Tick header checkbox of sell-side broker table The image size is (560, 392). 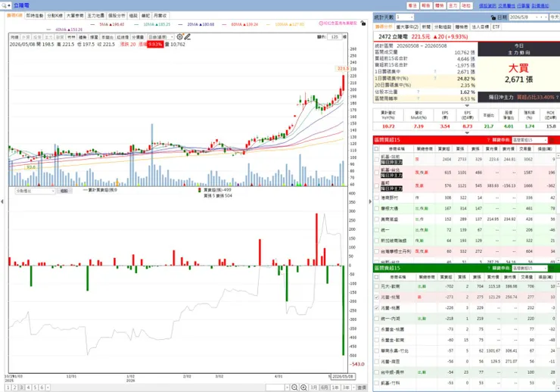click(x=376, y=277)
